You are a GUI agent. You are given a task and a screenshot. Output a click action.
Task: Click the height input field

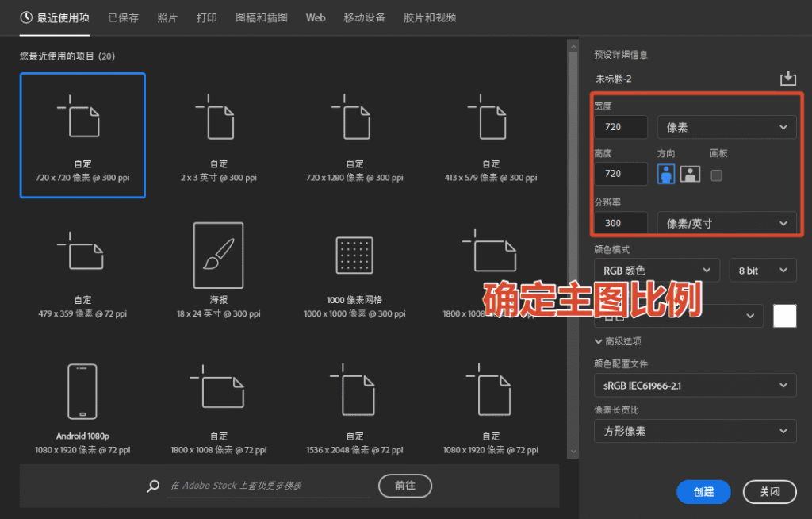[620, 174]
